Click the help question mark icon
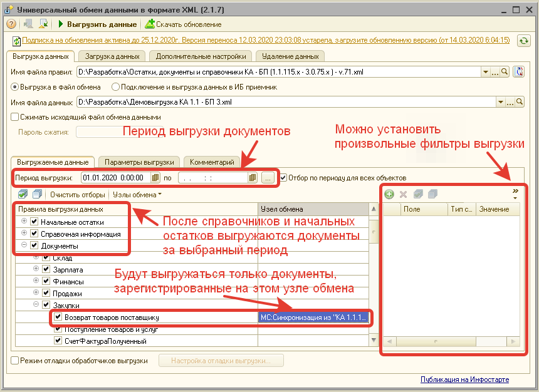Image resolution: width=539 pixels, height=392 pixels. pyautogui.click(x=11, y=24)
